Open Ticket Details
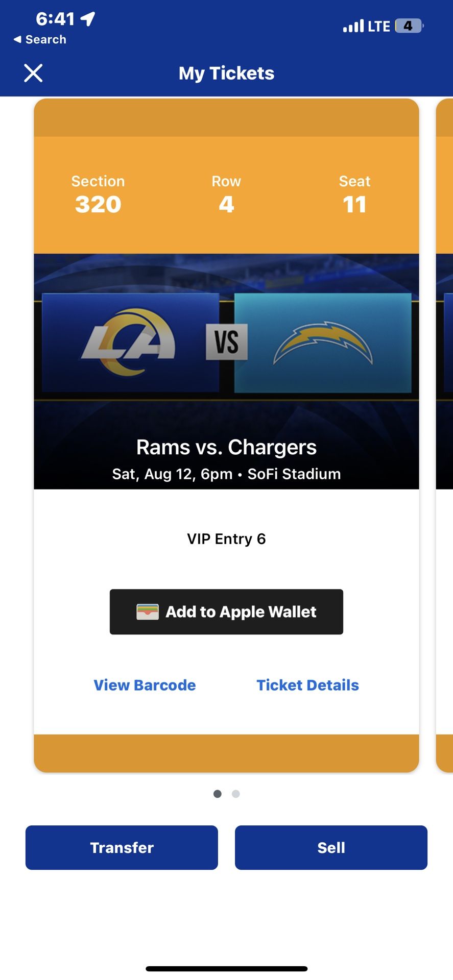453x980 pixels. pos(307,685)
